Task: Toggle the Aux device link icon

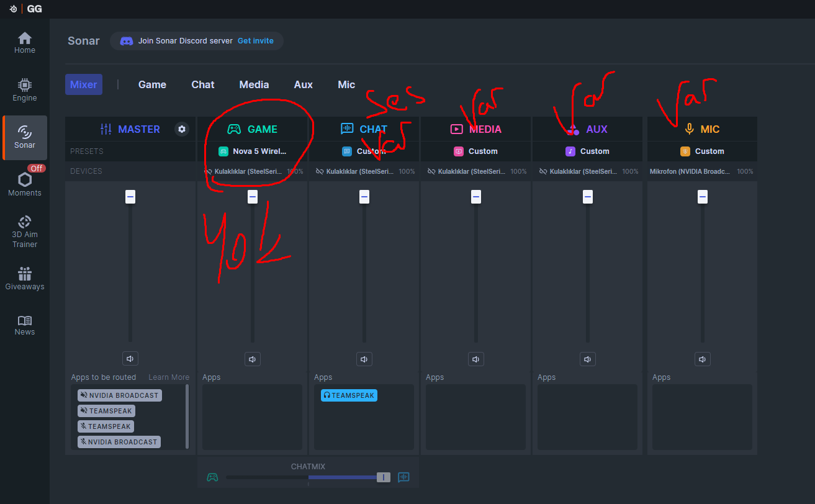Action: 543,171
